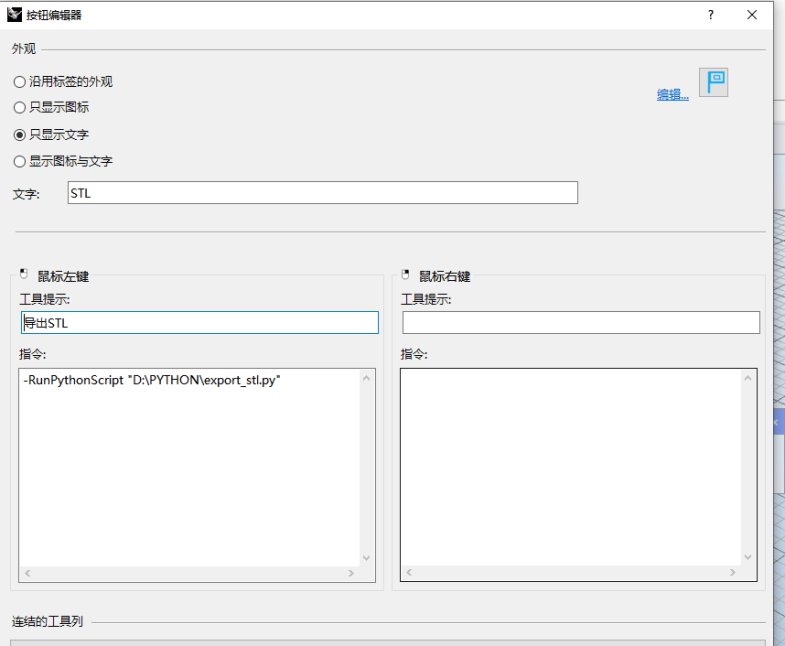The image size is (785, 646).
Task: Click the Rhino logo in the title bar
Action: tap(15, 14)
